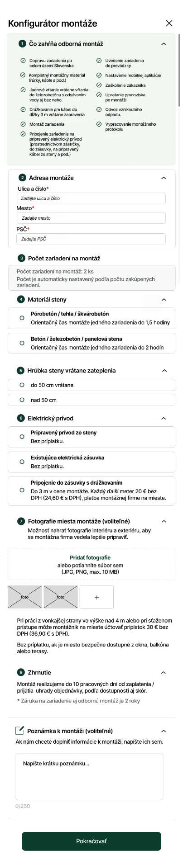
Task: Select Pórobetón / tehla / škvárobetón option
Action: click(91, 318)
